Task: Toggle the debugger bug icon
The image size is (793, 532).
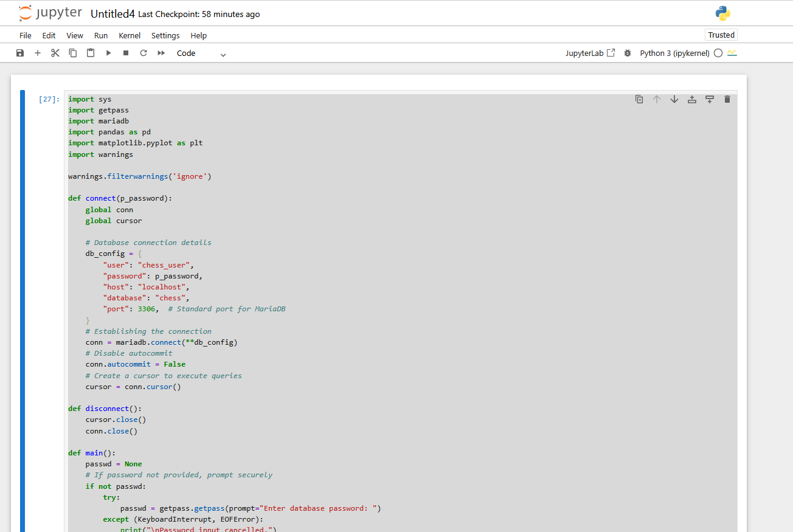Action: pos(628,53)
